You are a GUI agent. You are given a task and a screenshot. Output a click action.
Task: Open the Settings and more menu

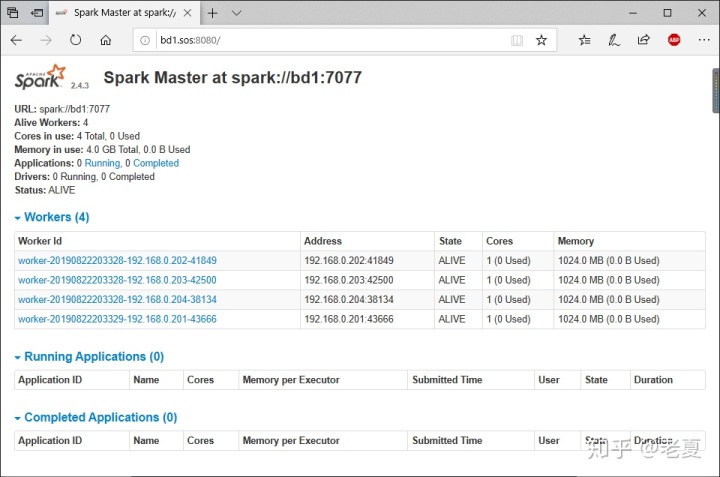[704, 40]
